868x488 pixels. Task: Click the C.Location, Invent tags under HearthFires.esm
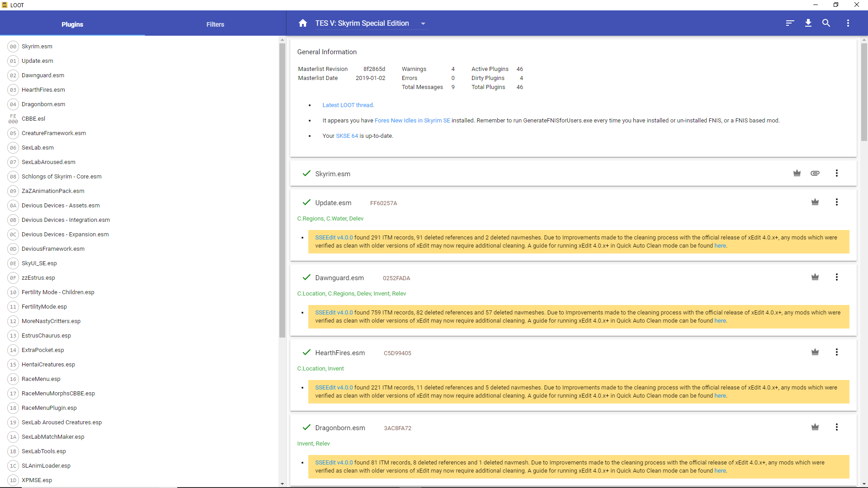coord(320,369)
